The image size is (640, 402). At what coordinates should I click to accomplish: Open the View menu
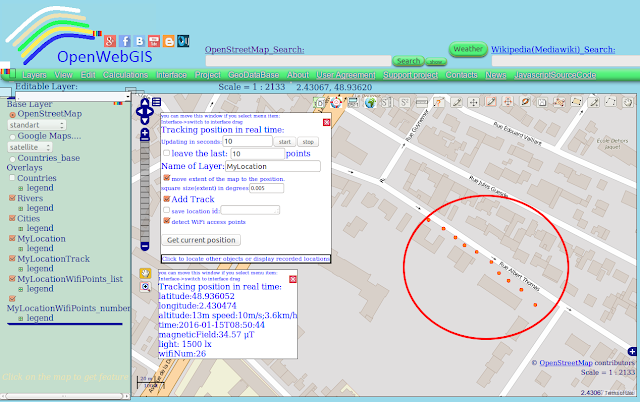click(x=63, y=75)
